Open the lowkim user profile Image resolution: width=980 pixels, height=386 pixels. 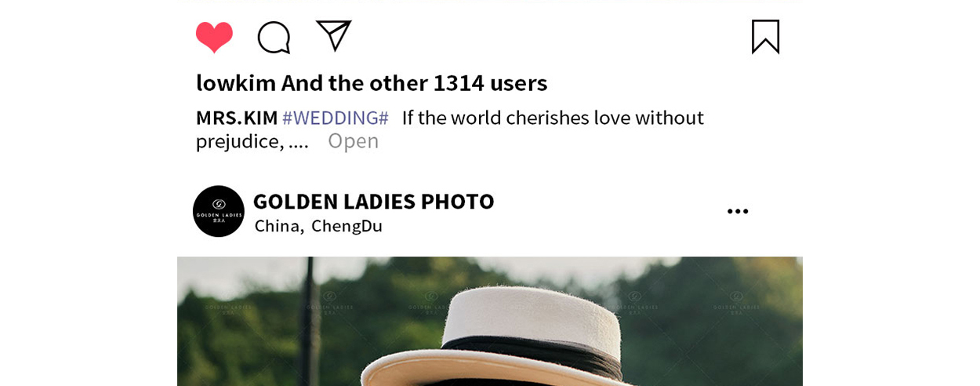236,82
